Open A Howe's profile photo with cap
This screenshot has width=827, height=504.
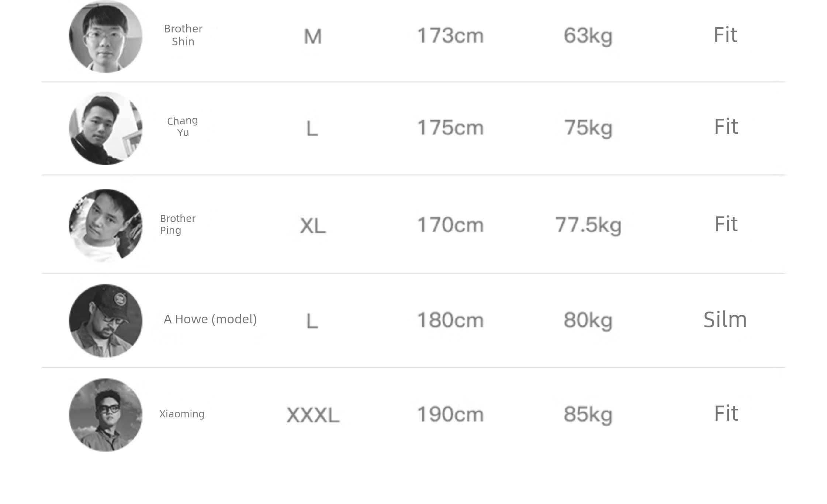click(x=105, y=320)
